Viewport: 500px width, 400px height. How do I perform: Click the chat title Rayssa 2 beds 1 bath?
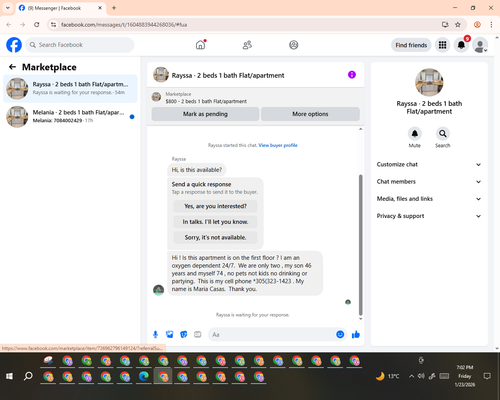click(x=228, y=75)
